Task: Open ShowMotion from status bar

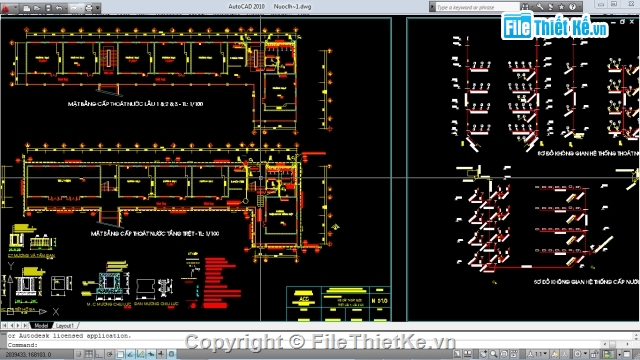Action: click(514, 354)
